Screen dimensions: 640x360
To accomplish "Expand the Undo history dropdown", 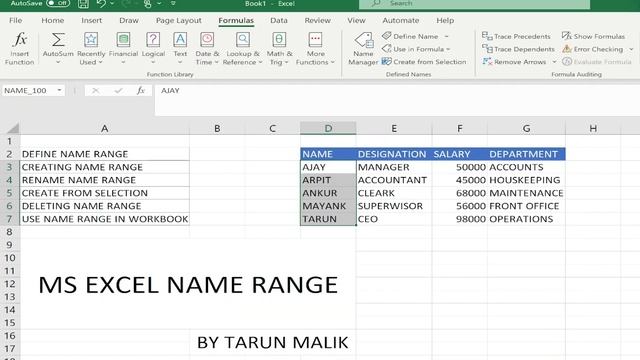I will pos(112,4).
